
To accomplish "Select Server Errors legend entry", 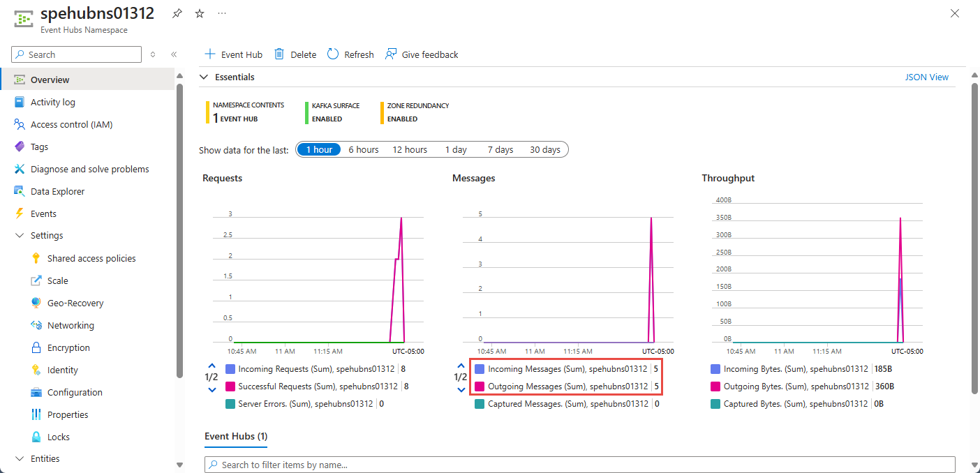I will pyautogui.click(x=304, y=404).
